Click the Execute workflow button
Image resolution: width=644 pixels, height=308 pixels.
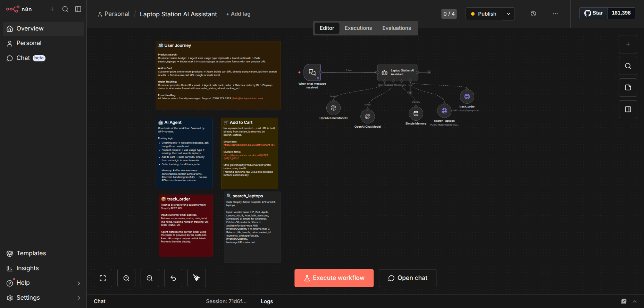click(334, 278)
